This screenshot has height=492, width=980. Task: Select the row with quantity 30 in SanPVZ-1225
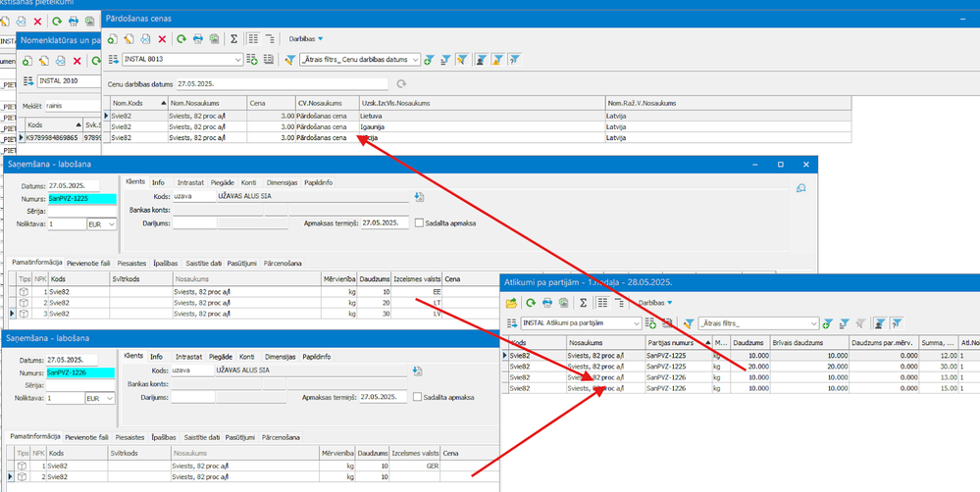[x=253, y=314]
